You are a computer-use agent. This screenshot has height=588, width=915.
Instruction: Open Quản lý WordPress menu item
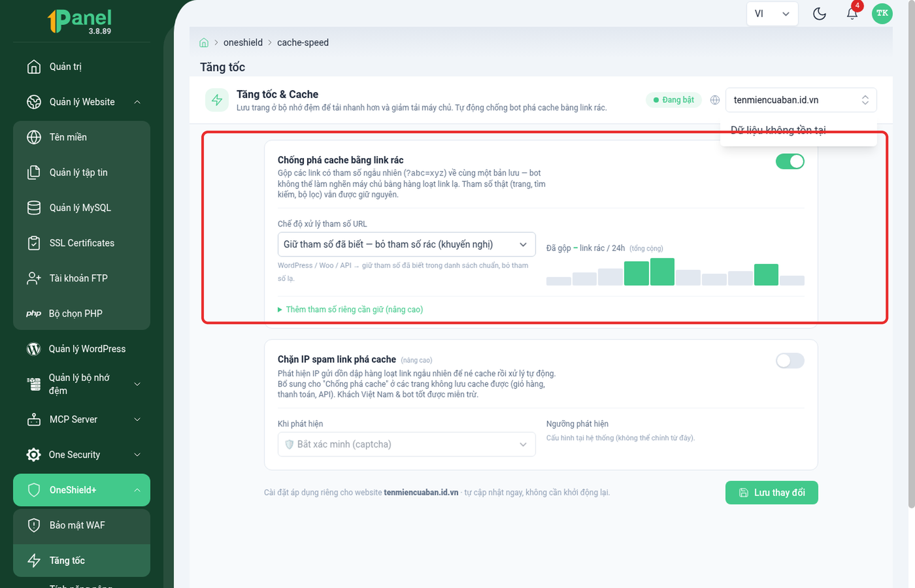coord(82,349)
